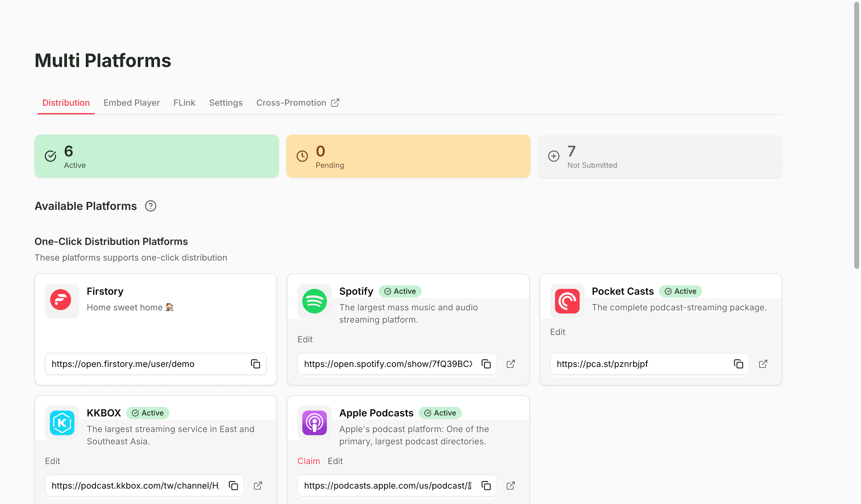Click the Active checkmark icon in green card

(x=50, y=156)
